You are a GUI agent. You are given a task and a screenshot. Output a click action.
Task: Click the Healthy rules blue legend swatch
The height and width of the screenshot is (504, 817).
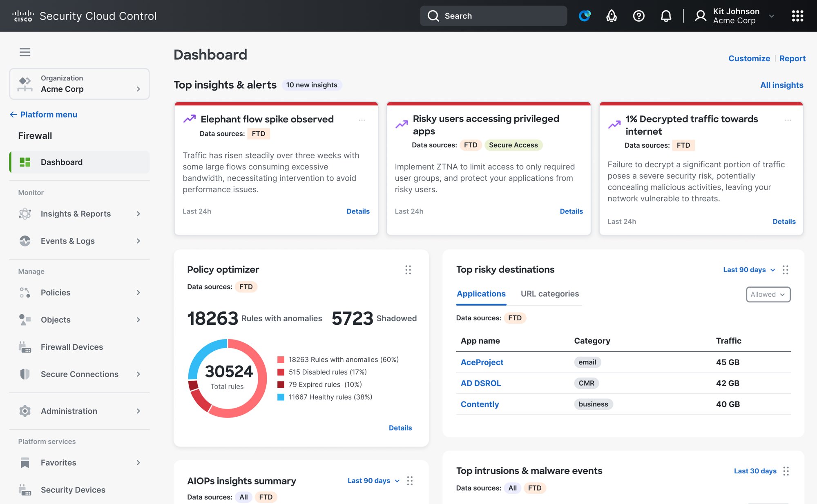[281, 397]
